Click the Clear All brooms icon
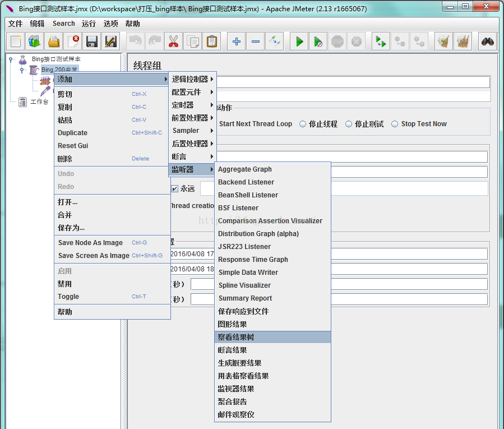The width and height of the screenshot is (504, 429). point(463,41)
